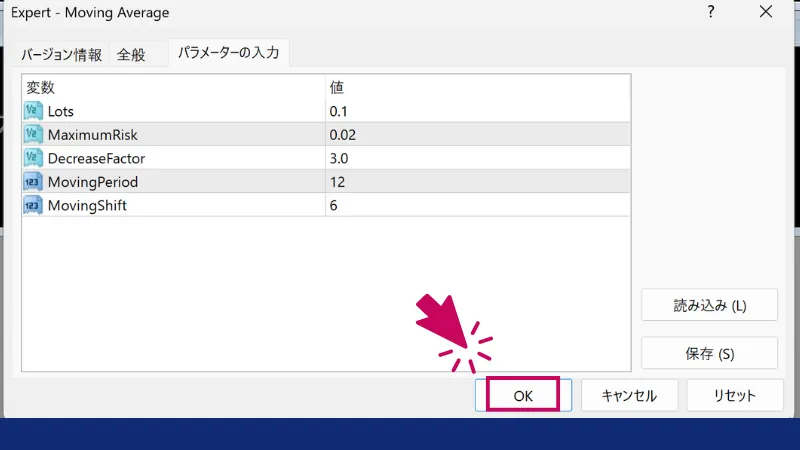Screen dimensions: 800x450
Task: Select the MovingPeriod value 12 cell
Action: (478, 182)
